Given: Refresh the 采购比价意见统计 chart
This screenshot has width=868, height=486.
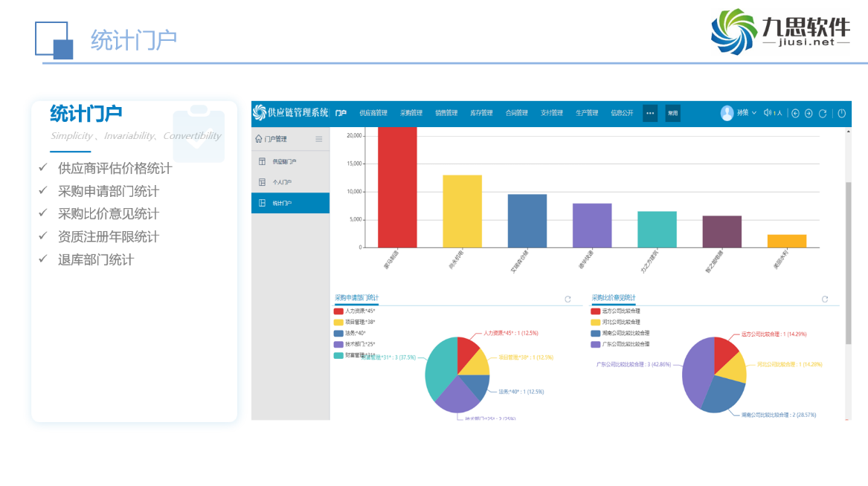Looking at the screenshot, I should pyautogui.click(x=825, y=299).
